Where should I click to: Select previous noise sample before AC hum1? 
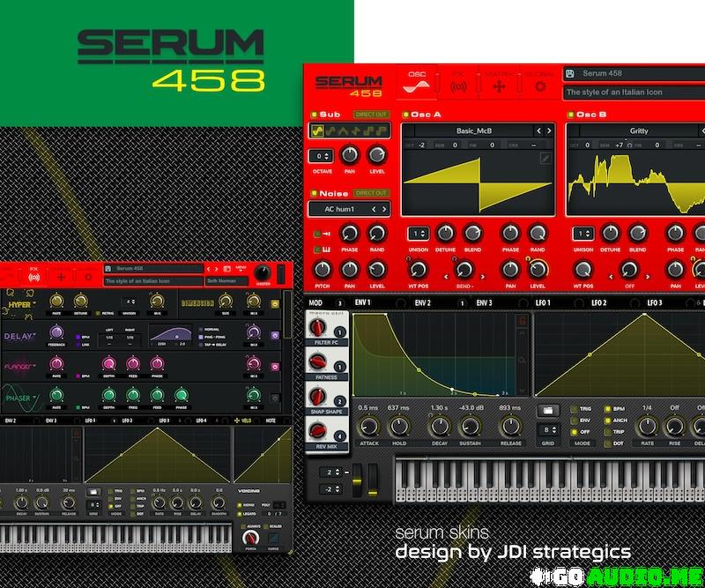(x=374, y=209)
